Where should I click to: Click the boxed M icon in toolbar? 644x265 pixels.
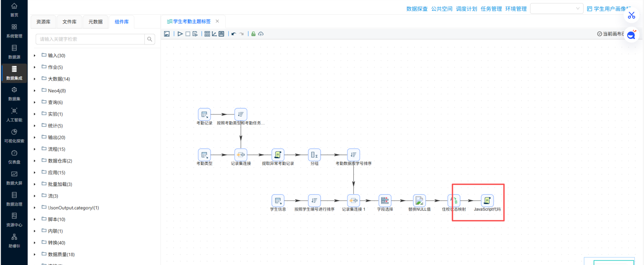click(x=221, y=34)
